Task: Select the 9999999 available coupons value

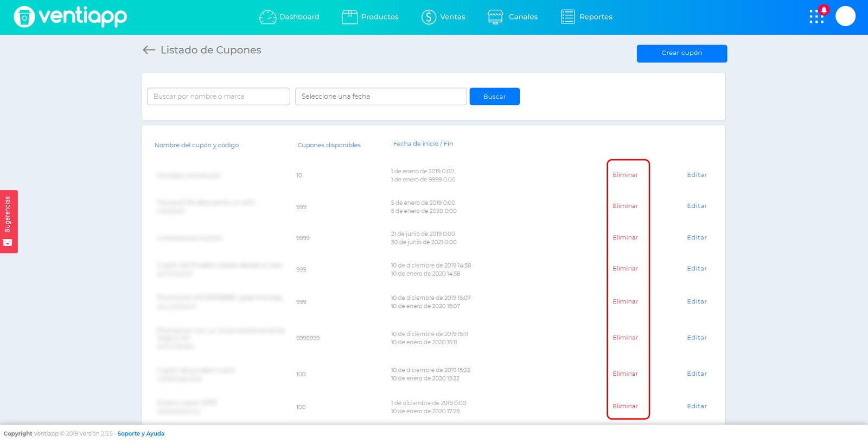Action: point(308,338)
